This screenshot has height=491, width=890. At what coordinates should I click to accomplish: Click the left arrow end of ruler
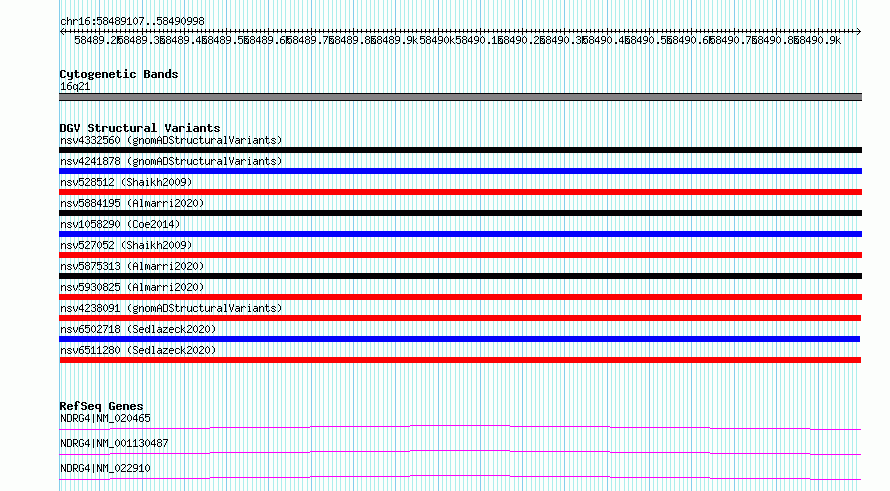click(62, 31)
